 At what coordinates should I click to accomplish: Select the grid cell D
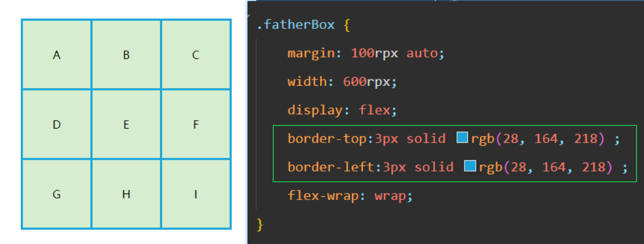pyautogui.click(x=57, y=124)
